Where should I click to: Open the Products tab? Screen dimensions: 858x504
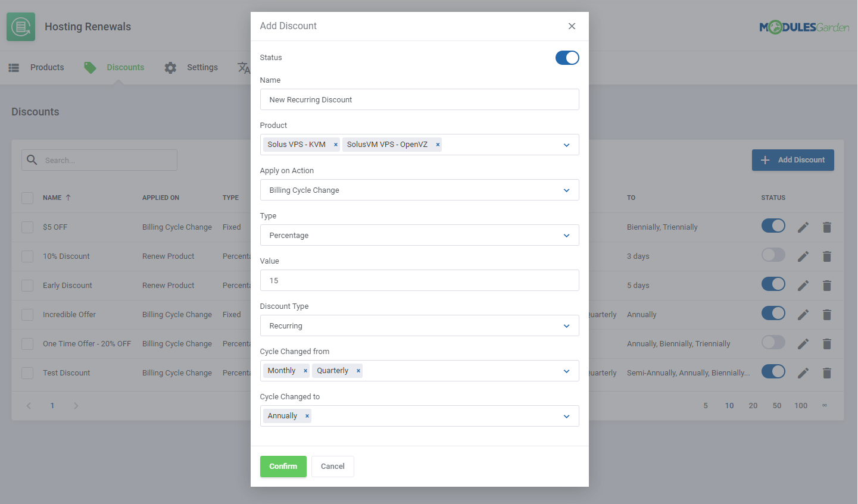click(36, 68)
